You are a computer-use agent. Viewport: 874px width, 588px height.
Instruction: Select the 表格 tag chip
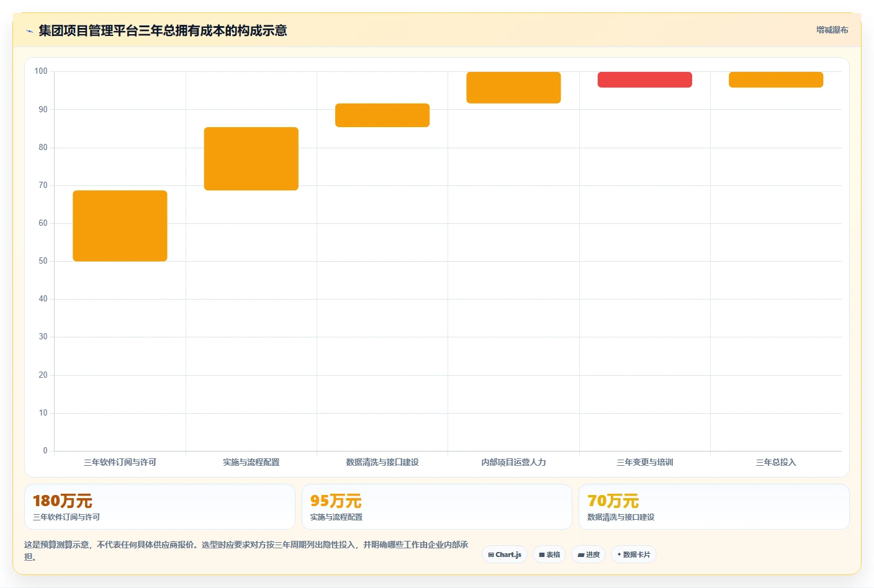tap(549, 555)
